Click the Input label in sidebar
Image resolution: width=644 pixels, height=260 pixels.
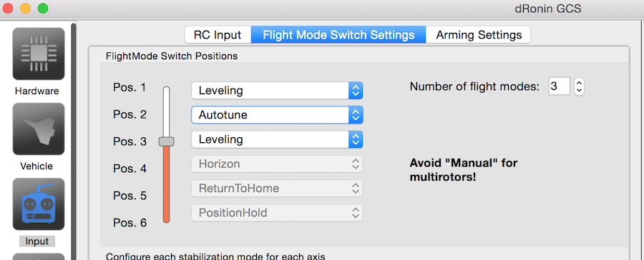click(x=37, y=241)
